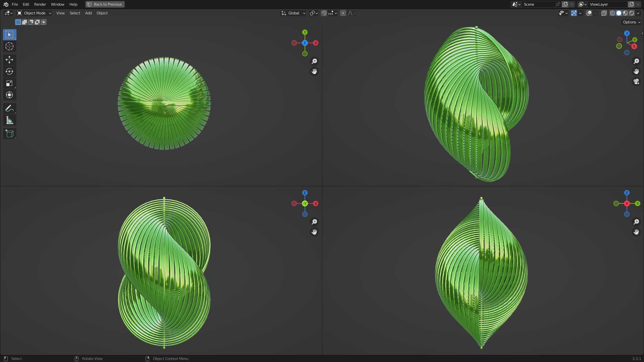644x362 pixels.
Task: Open the Window menu
Action: pyautogui.click(x=57, y=4)
